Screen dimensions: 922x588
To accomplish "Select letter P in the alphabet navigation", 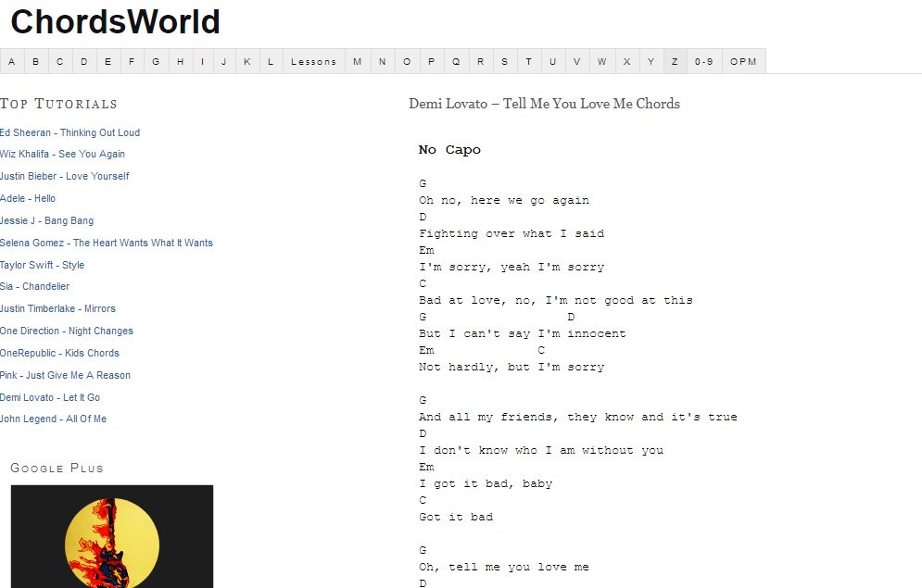I will (432, 61).
